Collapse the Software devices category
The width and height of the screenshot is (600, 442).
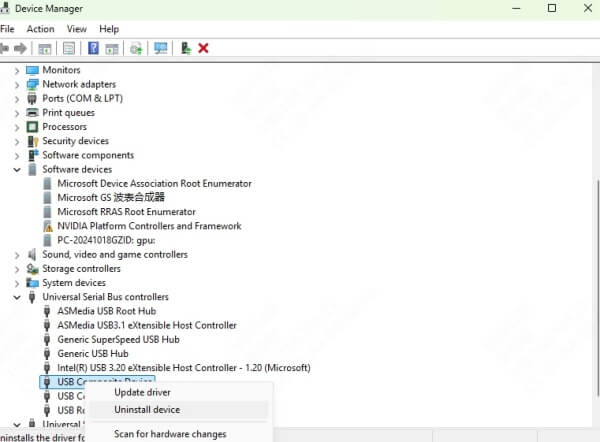click(x=17, y=170)
